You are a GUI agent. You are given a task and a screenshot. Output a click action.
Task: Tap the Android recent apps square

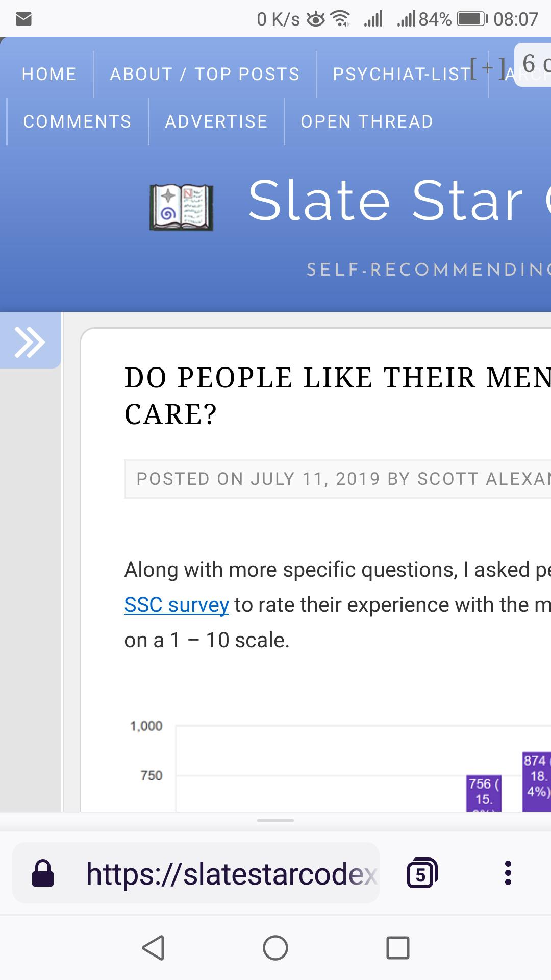click(398, 948)
